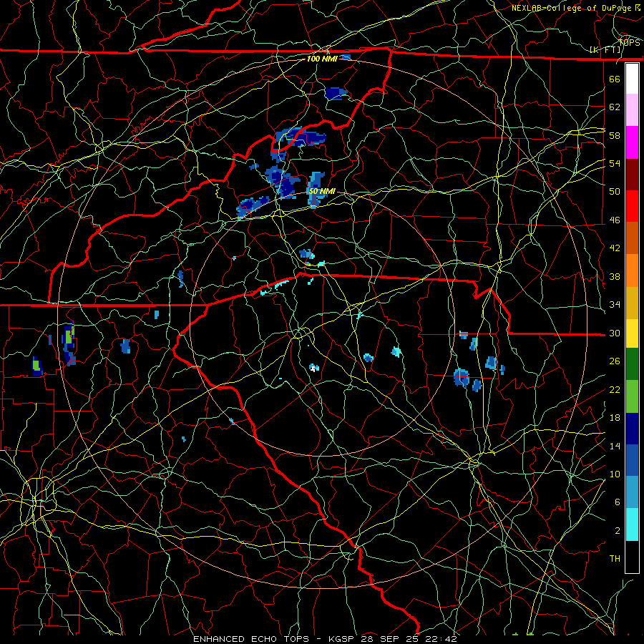Click the white swatch in the tops legend

pyautogui.click(x=632, y=79)
